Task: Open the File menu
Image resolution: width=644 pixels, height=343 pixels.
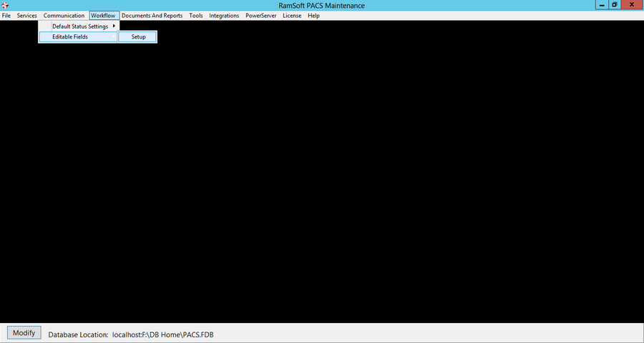Action: (x=6, y=16)
